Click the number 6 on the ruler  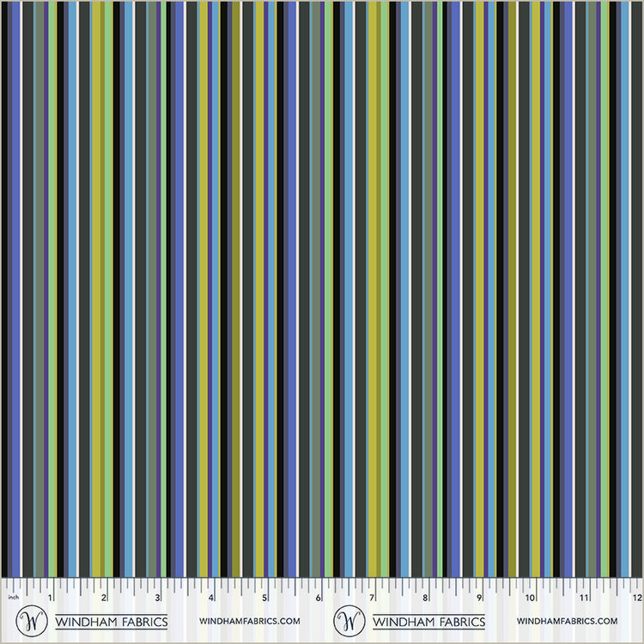(x=319, y=596)
